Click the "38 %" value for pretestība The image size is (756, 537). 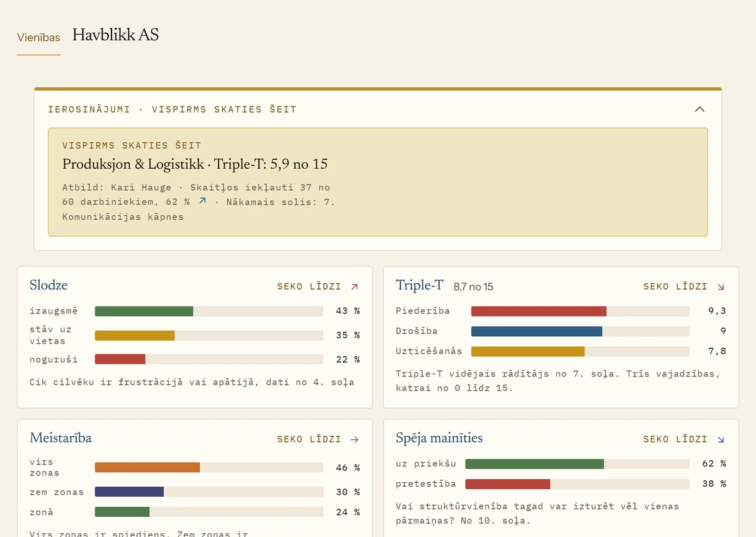coord(714,484)
